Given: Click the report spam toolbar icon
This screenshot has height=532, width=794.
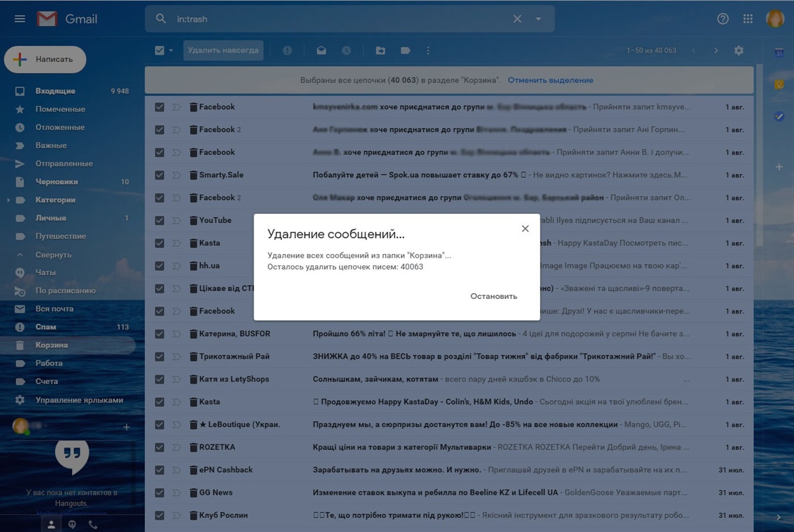Looking at the screenshot, I should 287,51.
